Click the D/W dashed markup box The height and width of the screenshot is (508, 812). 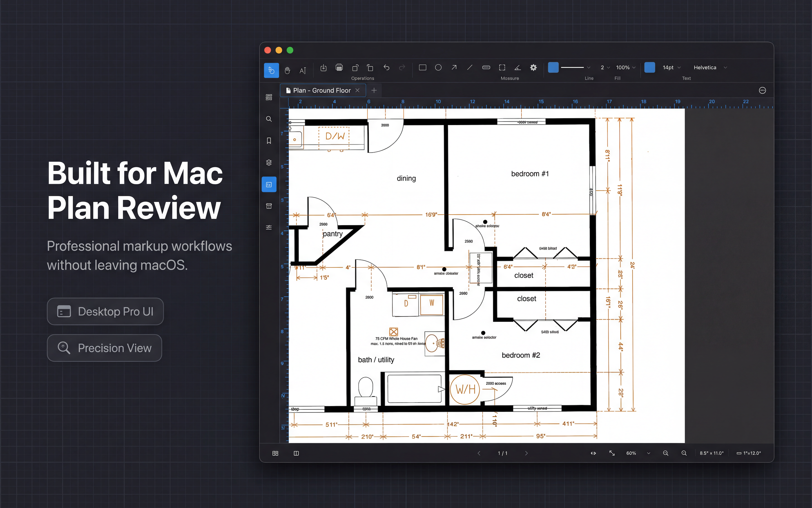click(334, 138)
